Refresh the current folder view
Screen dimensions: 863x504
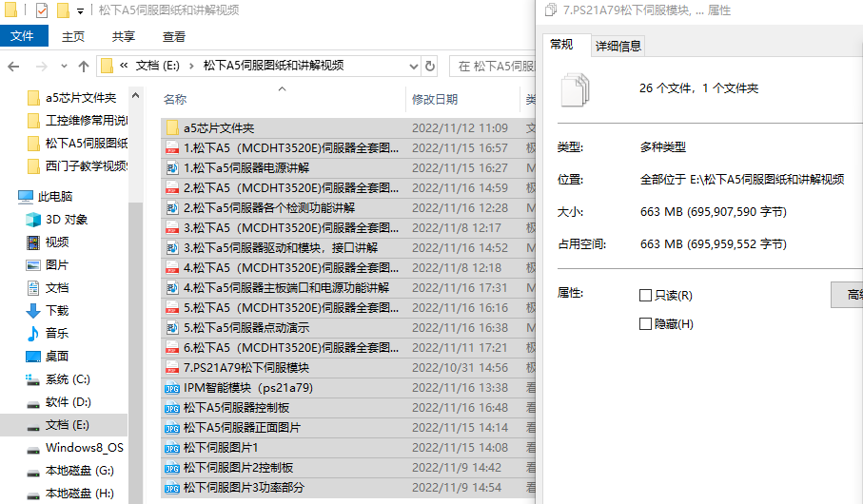pyautogui.click(x=430, y=67)
